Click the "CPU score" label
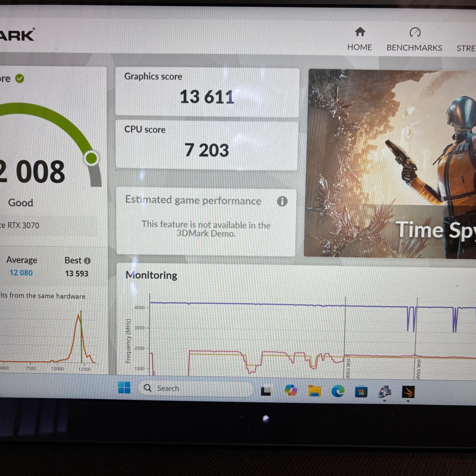This screenshot has width=476, height=476. click(145, 130)
